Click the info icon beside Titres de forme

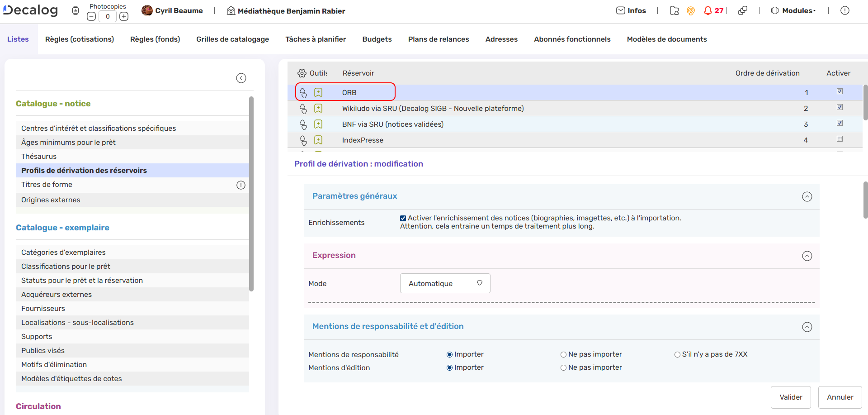pyautogui.click(x=241, y=185)
